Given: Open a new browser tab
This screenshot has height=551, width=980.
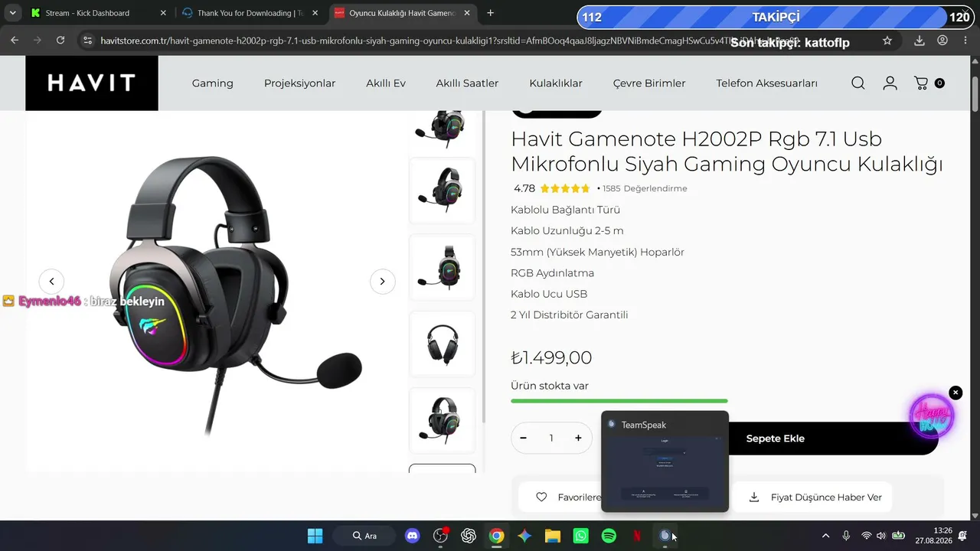Looking at the screenshot, I should click(491, 13).
